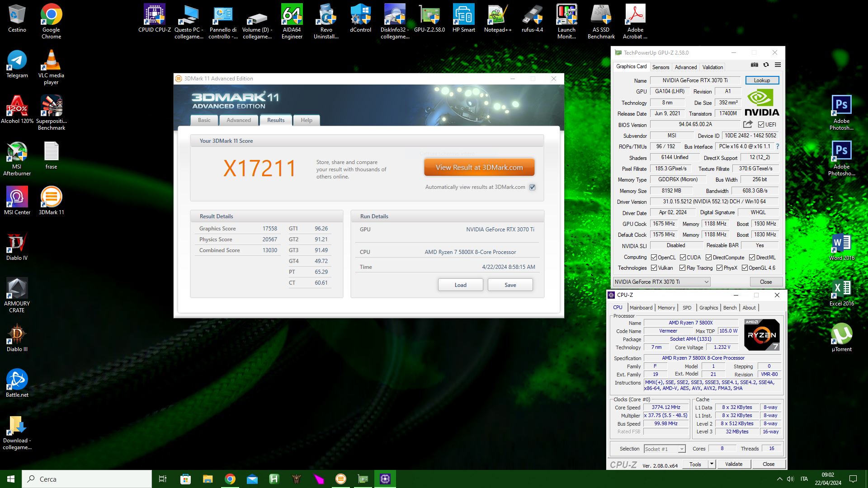Click GPU-Z screenshot camera icon
Screen dimensions: 868x488
755,65
